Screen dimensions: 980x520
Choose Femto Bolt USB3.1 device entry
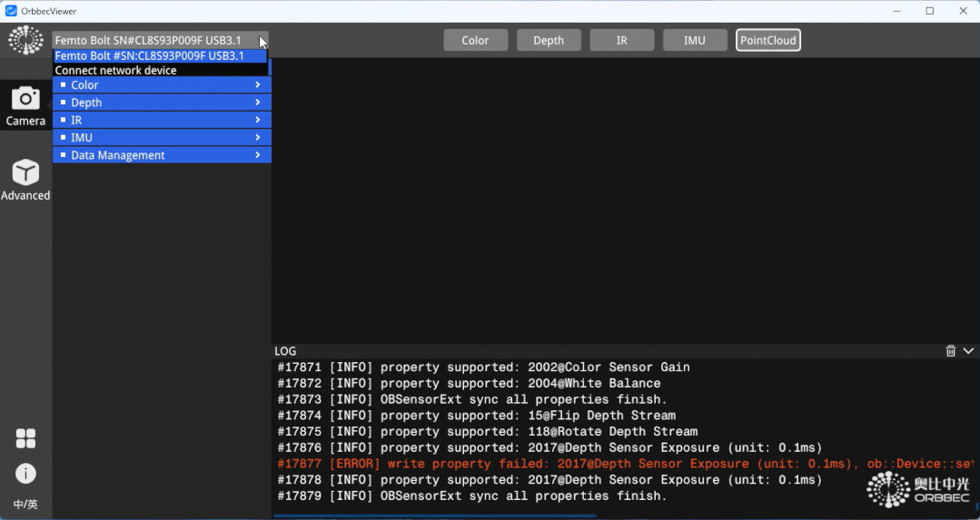pyautogui.click(x=150, y=55)
